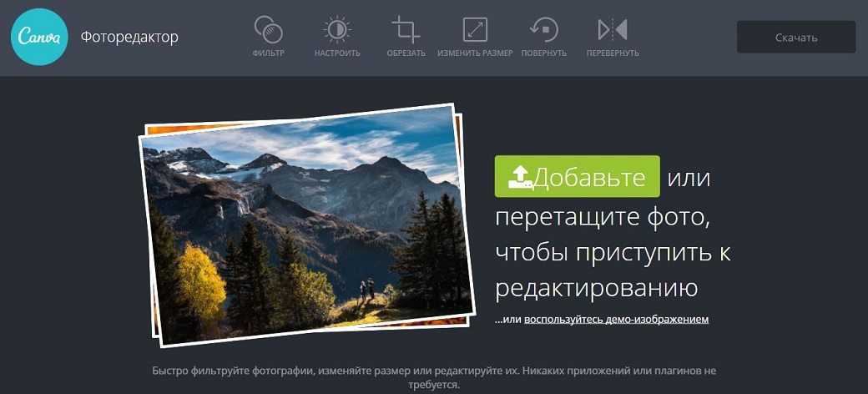The width and height of the screenshot is (868, 394).
Task: Click the upload arrow icon in green button
Action: pos(519,177)
